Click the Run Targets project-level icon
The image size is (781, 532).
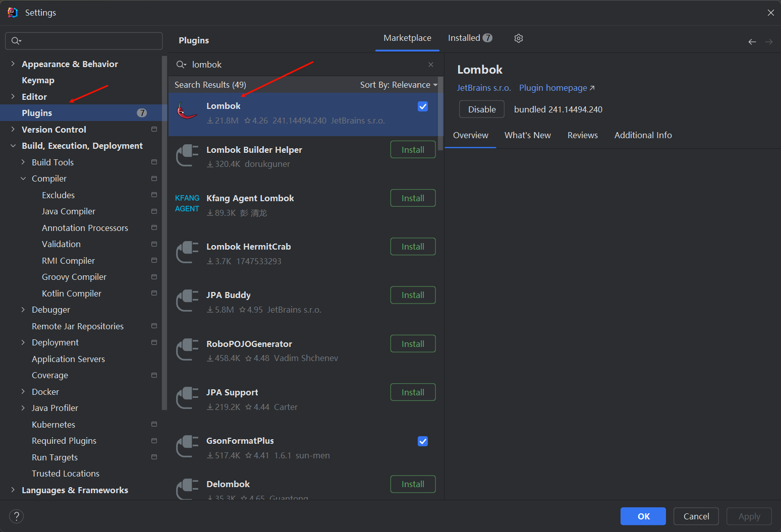tap(154, 457)
